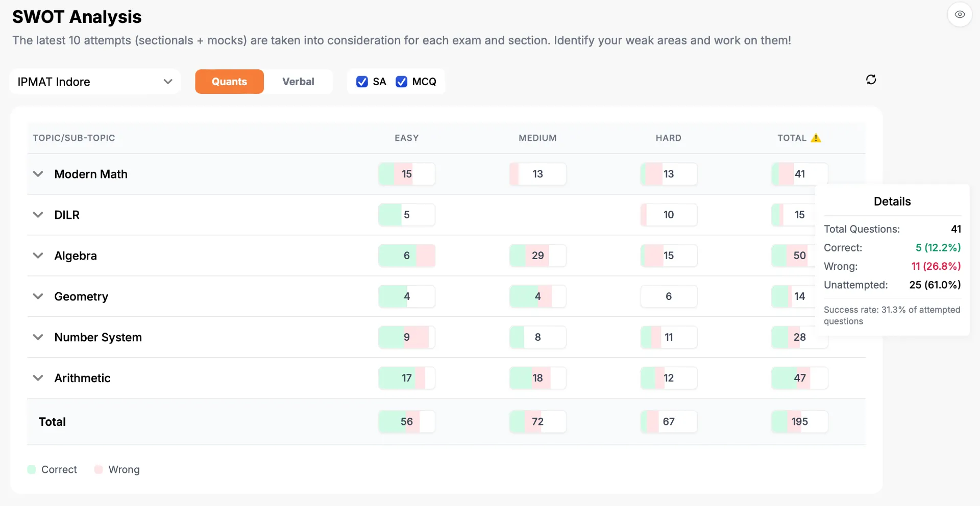
Task: Click the pink Wrong legend swatch
Action: tap(99, 469)
